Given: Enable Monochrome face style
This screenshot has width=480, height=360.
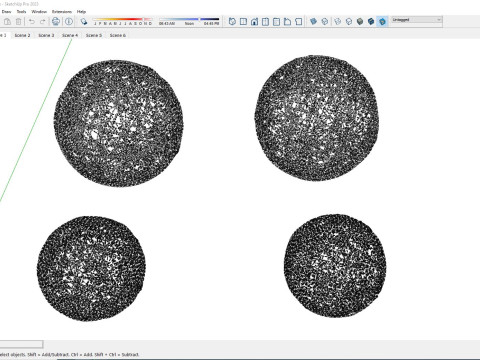Looking at the screenshot, I should click(382, 22).
